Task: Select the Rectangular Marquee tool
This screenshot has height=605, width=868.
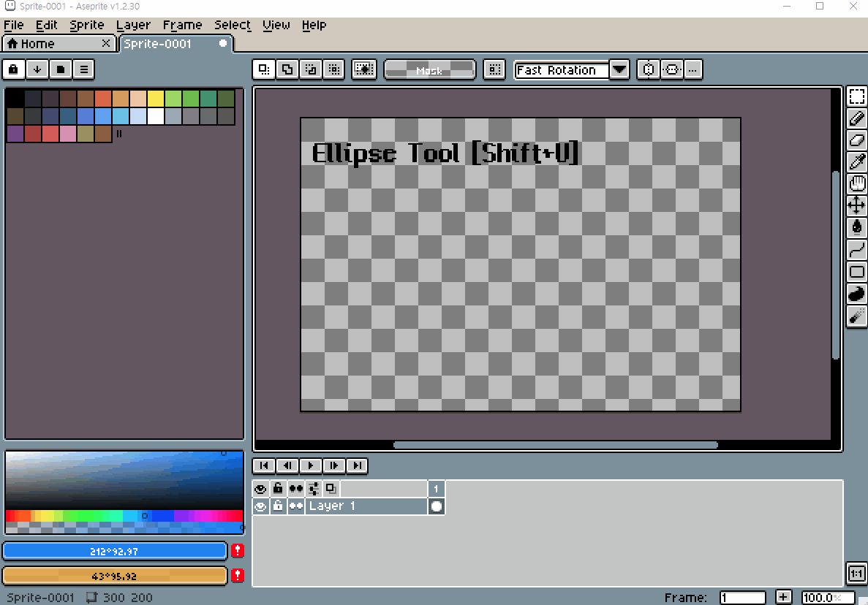Action: (856, 96)
